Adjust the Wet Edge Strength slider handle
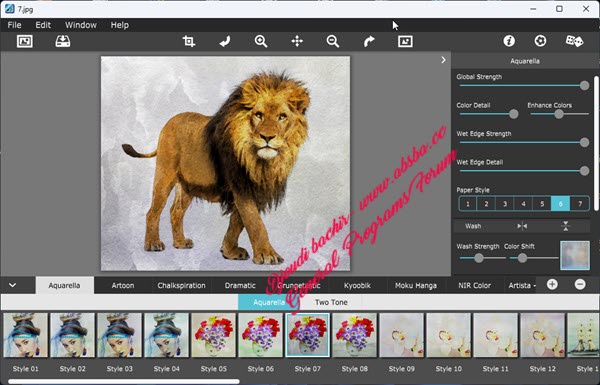The height and width of the screenshot is (385, 600). tap(584, 142)
